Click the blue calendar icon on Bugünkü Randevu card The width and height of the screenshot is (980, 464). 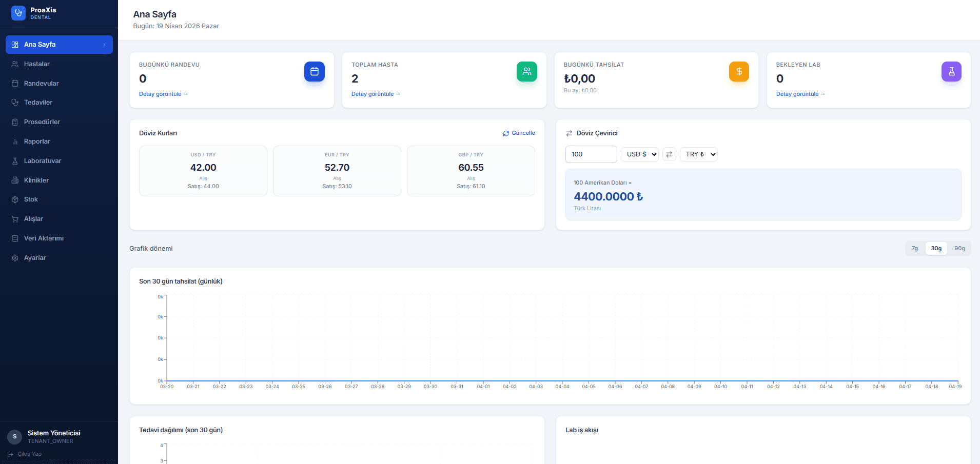[x=315, y=71]
